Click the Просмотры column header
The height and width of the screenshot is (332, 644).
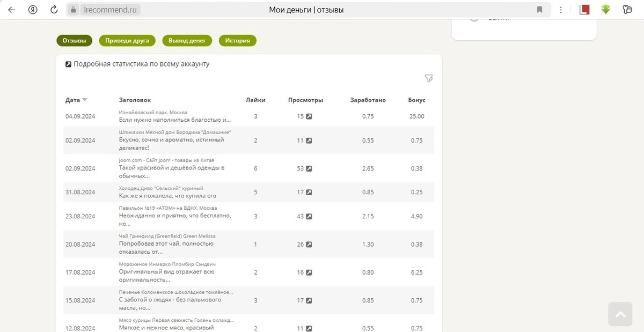point(305,100)
